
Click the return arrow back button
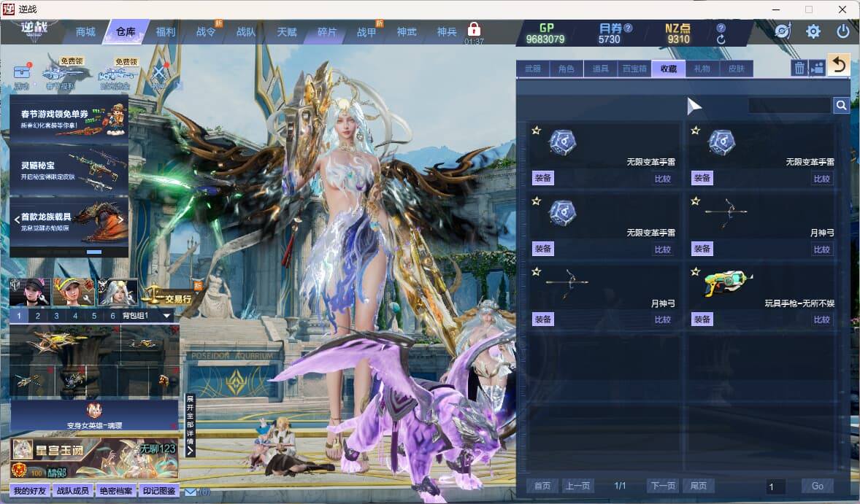[x=839, y=66]
